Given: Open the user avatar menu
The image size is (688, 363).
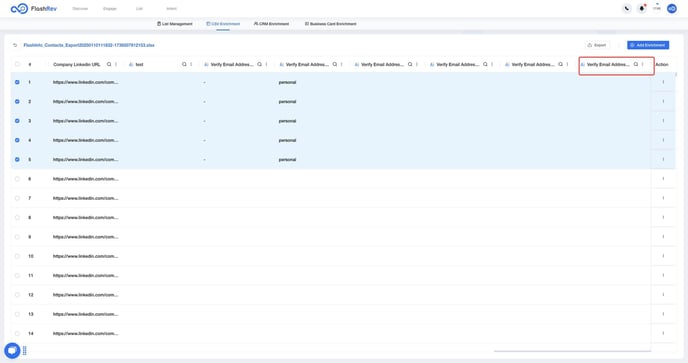Looking at the screenshot, I should (672, 8).
